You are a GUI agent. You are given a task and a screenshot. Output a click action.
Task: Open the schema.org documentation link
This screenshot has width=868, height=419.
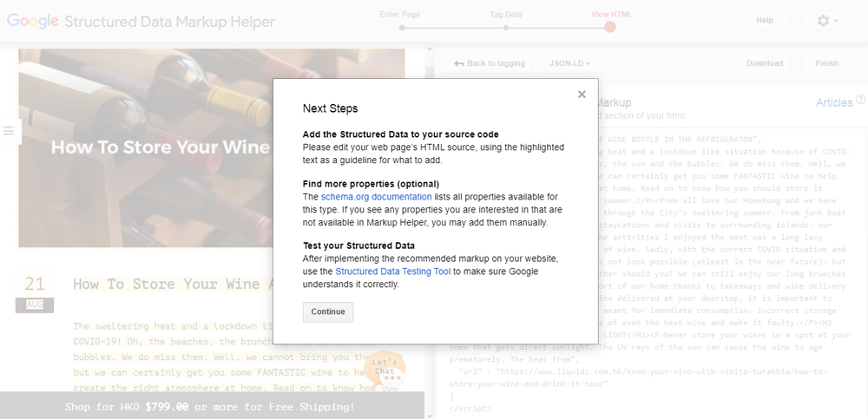click(376, 197)
